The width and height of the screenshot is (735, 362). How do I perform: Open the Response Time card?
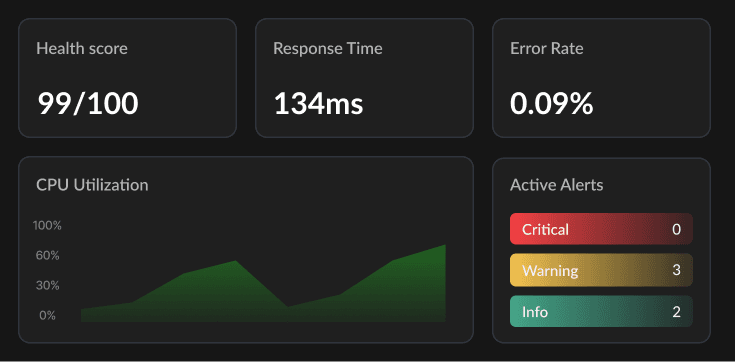[x=364, y=78]
